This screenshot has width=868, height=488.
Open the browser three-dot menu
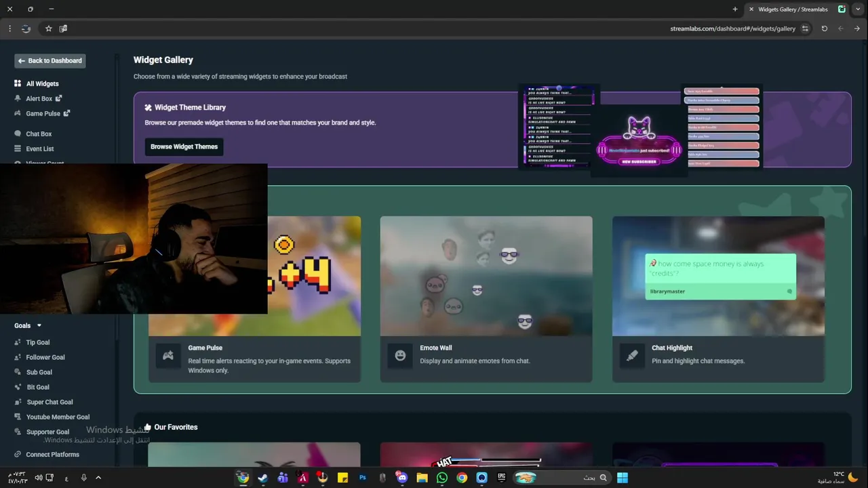9,28
